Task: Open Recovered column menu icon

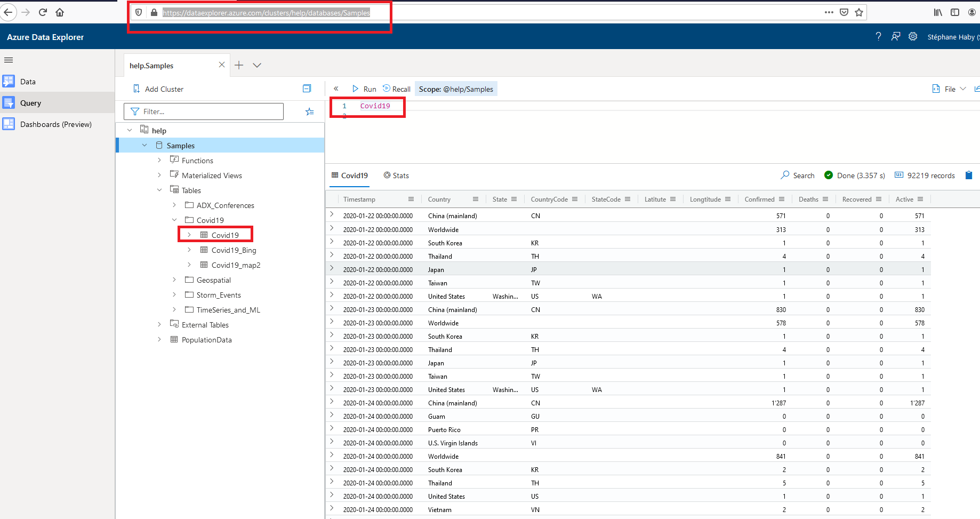Action: [879, 199]
